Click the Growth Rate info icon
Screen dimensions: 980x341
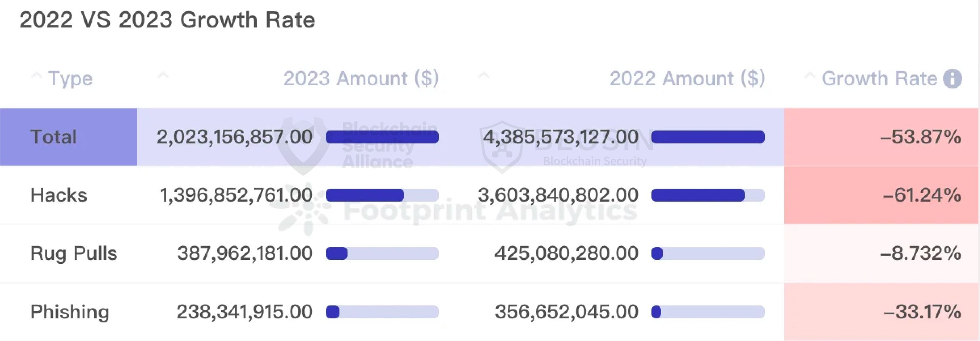coord(952,78)
